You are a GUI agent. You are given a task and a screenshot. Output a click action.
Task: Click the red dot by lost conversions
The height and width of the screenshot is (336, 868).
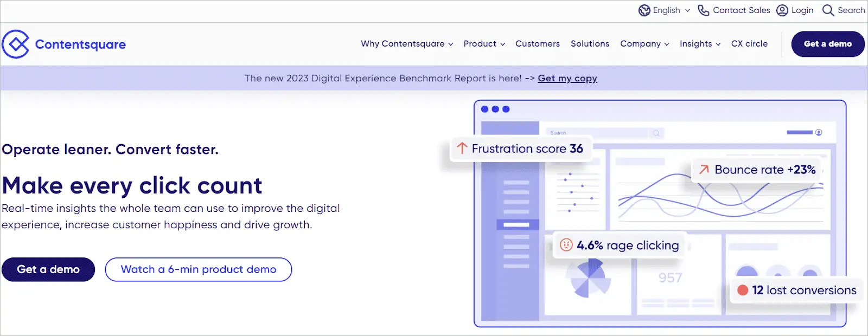click(x=743, y=290)
